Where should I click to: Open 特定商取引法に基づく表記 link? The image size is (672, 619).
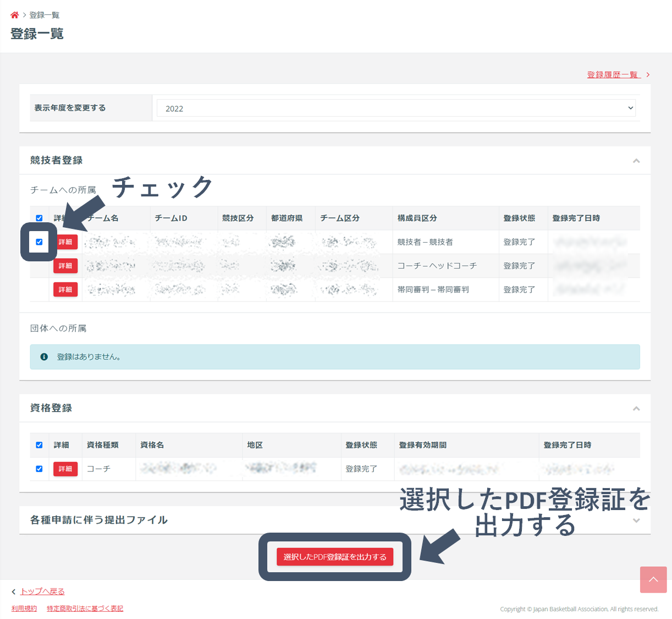pos(85,609)
